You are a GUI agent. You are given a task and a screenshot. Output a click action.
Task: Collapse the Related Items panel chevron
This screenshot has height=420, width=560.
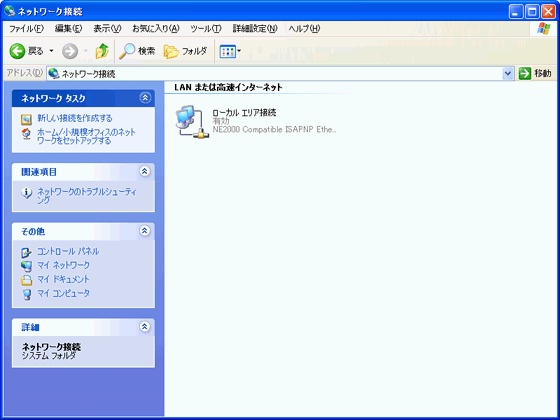[x=144, y=171]
